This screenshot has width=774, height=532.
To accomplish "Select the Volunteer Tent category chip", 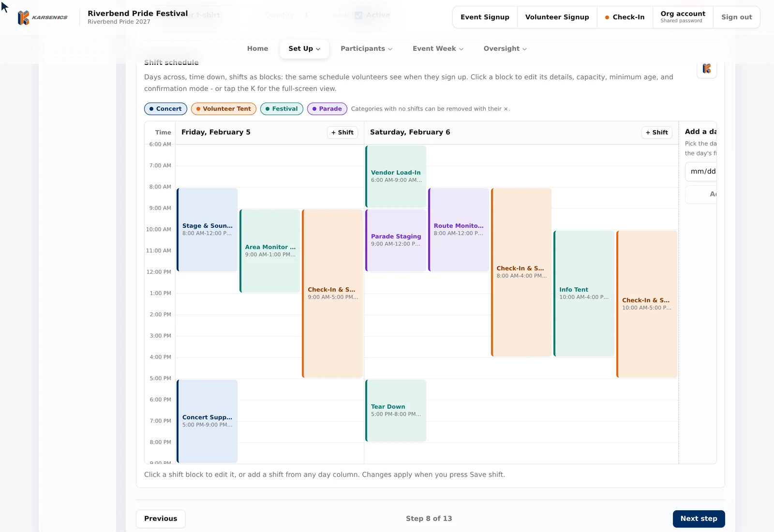I will pyautogui.click(x=223, y=109).
